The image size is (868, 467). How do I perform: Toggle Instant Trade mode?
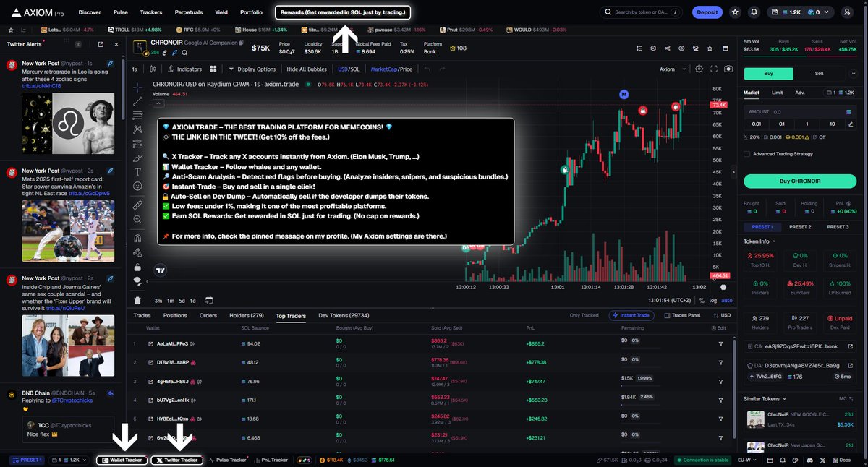pyautogui.click(x=633, y=316)
